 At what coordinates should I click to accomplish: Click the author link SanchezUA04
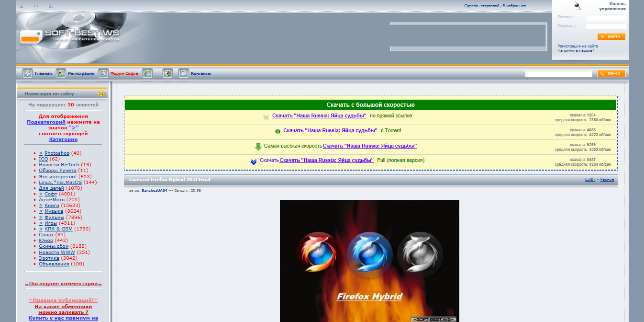pos(155,191)
